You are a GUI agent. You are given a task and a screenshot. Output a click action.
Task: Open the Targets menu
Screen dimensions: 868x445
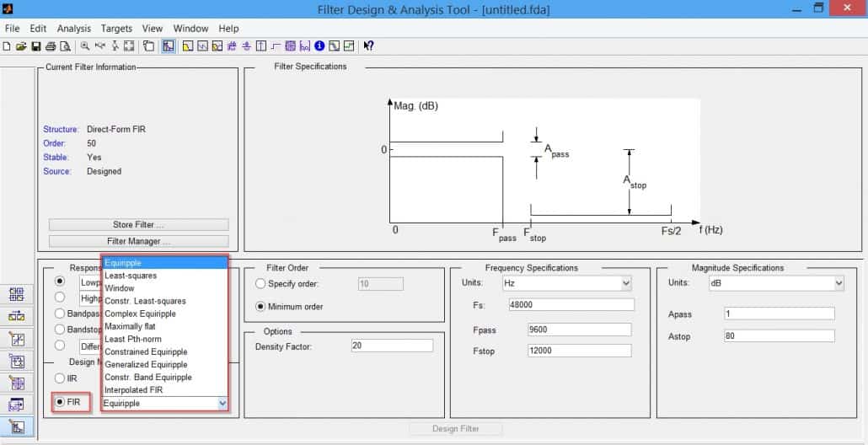point(116,28)
